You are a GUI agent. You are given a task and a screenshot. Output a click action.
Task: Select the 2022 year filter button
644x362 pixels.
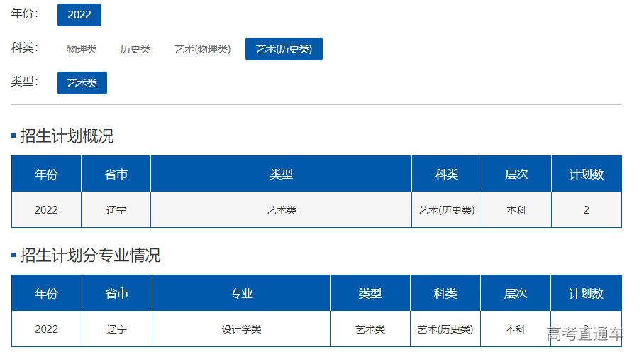tap(79, 15)
